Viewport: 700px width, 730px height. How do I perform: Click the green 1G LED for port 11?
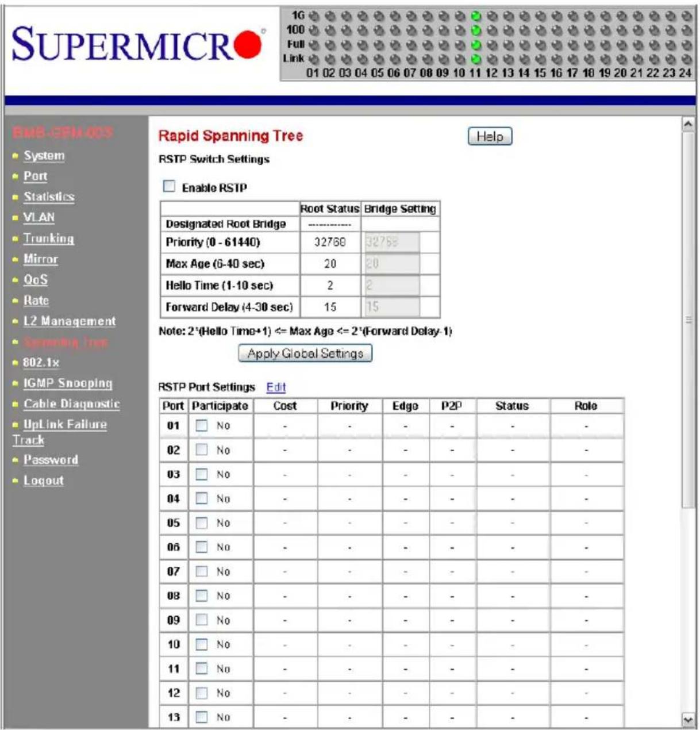[x=475, y=16]
